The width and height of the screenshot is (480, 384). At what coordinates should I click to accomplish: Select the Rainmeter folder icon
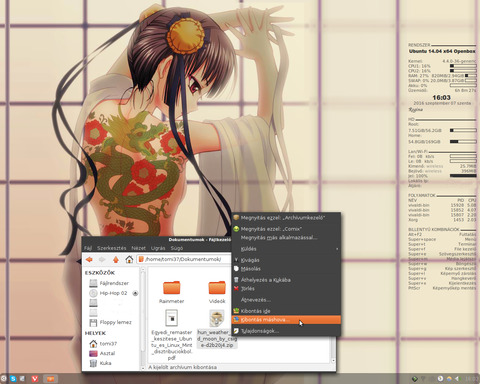(x=172, y=287)
